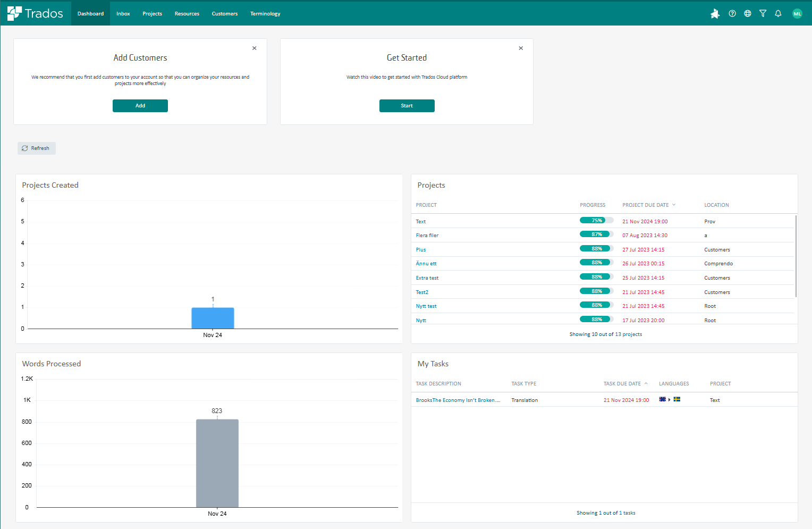This screenshot has height=529, width=812.
Task: Click the Trados logo in the header
Action: tap(35, 13)
